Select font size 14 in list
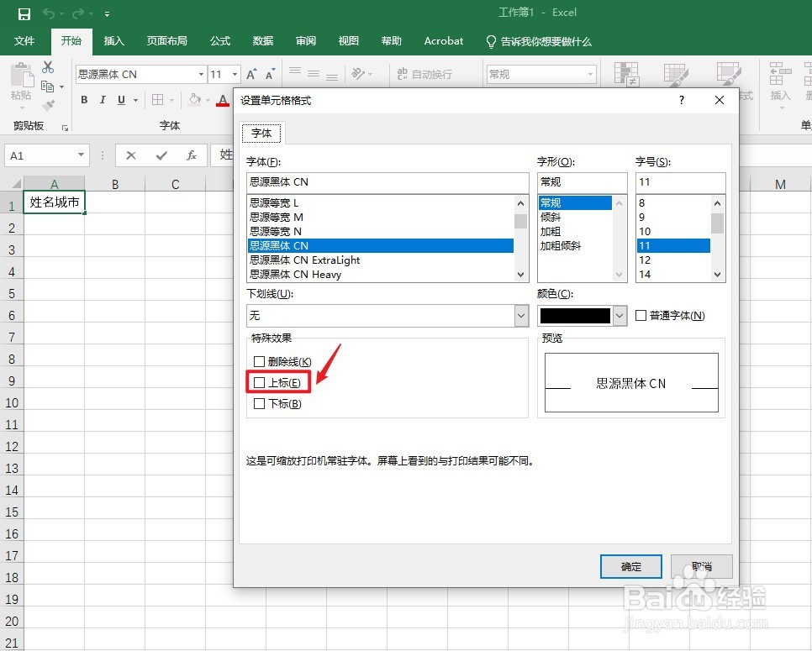The image size is (812, 651). (673, 275)
